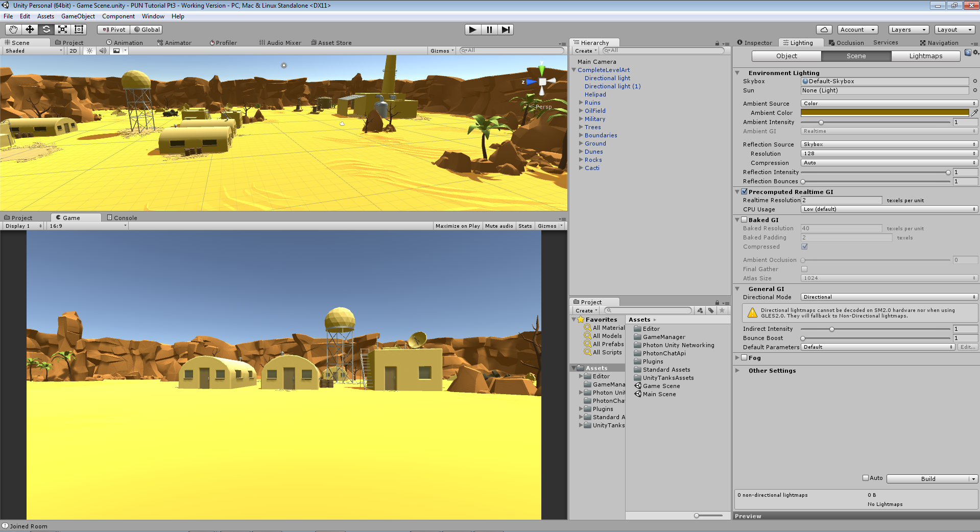Toggle scene audio speaker icon
Image resolution: width=980 pixels, height=532 pixels.
103,51
